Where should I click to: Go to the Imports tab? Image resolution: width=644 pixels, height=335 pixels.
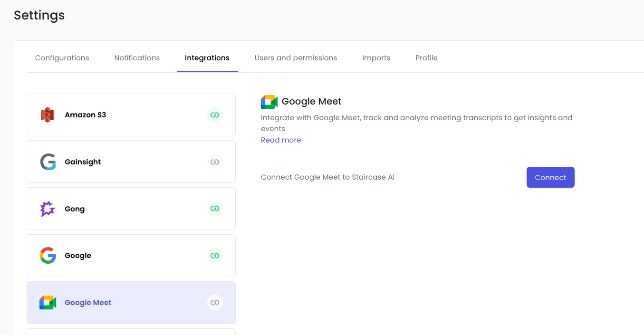pyautogui.click(x=376, y=58)
